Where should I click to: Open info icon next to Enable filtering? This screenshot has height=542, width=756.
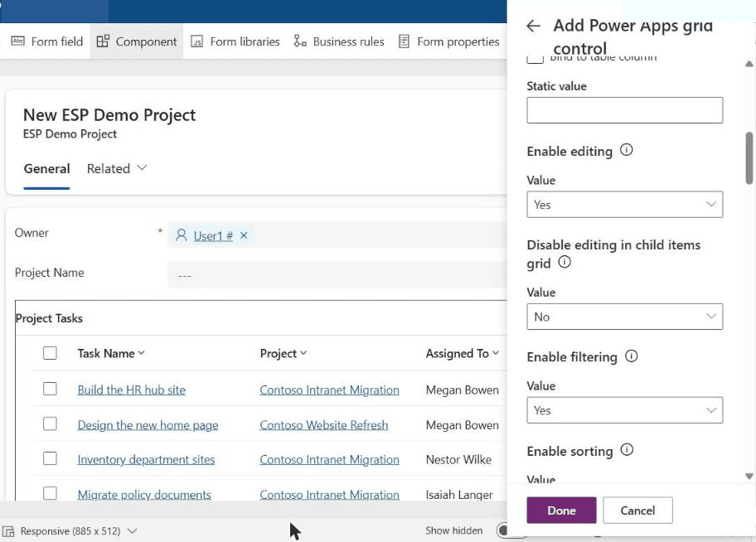pyautogui.click(x=631, y=356)
